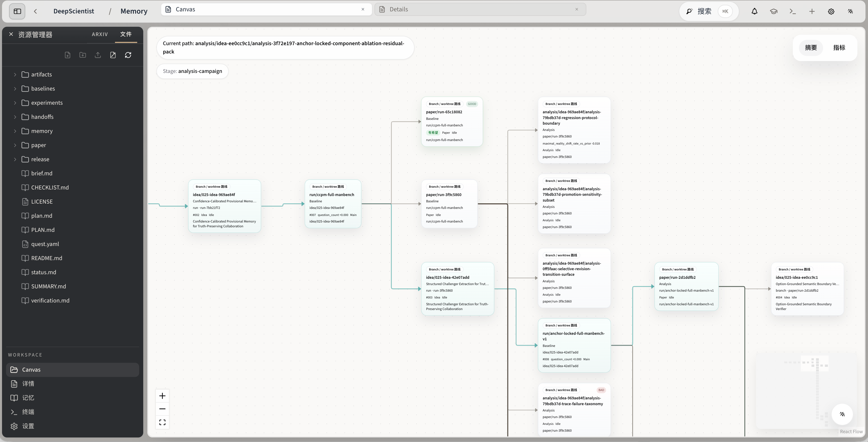Image resolution: width=868 pixels, height=442 pixels.
Task: Open the terminal from the top toolbar
Action: [x=793, y=11]
